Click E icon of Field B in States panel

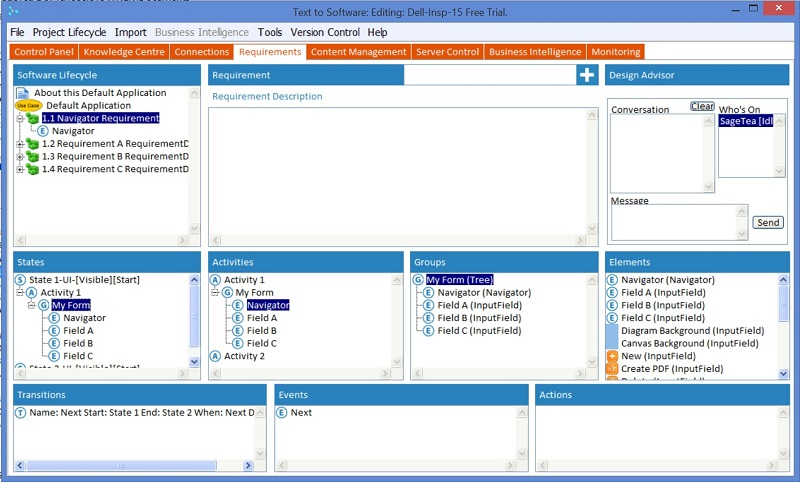click(x=54, y=344)
